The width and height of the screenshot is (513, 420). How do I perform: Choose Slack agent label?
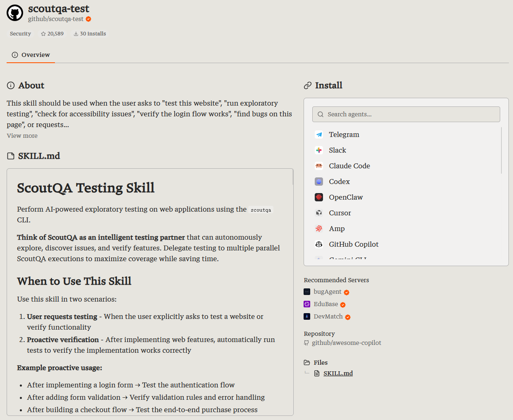pos(337,150)
